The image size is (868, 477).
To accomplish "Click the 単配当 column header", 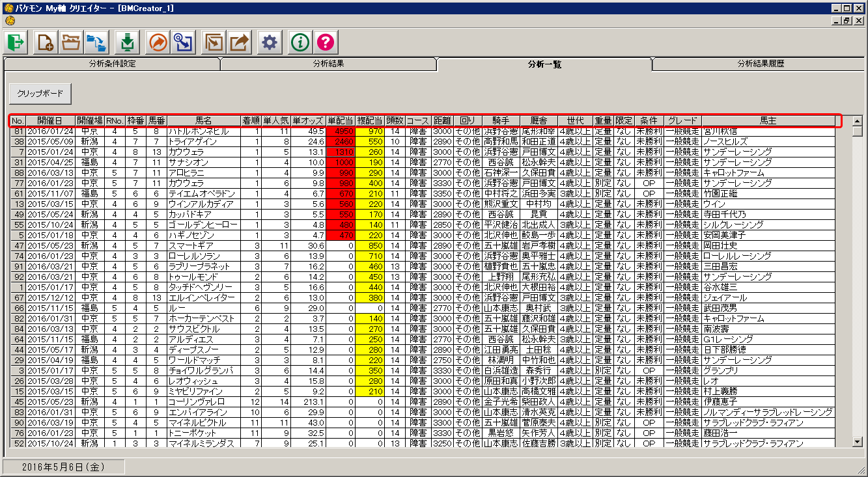I will click(341, 120).
